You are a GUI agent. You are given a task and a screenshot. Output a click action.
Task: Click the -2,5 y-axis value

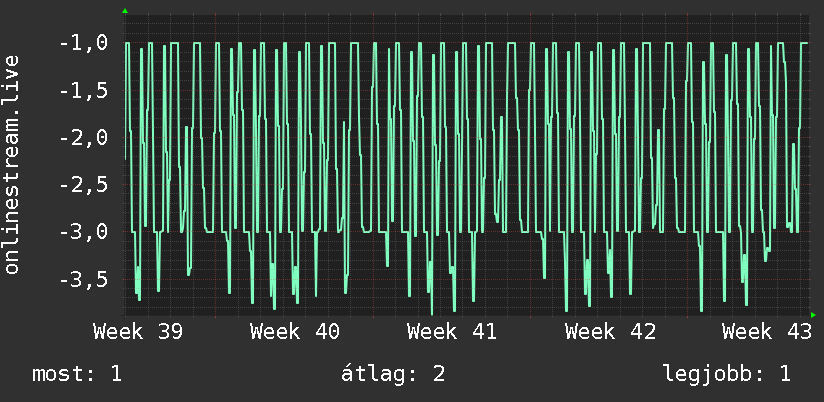click(84, 185)
